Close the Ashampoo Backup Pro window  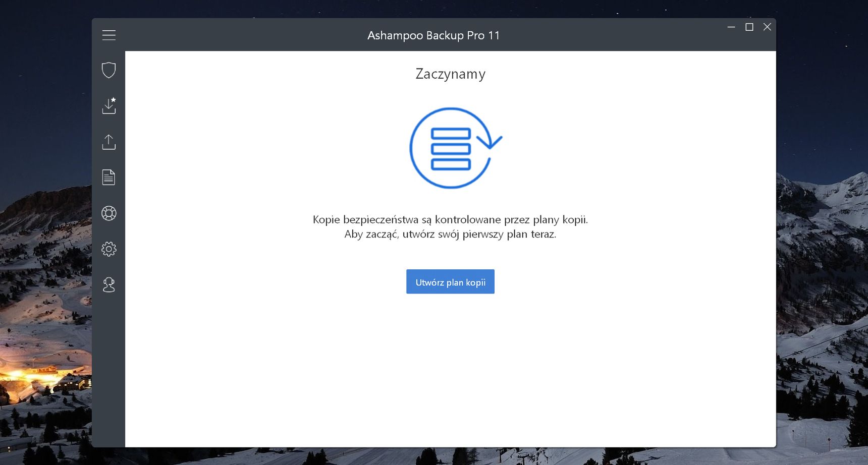[767, 27]
